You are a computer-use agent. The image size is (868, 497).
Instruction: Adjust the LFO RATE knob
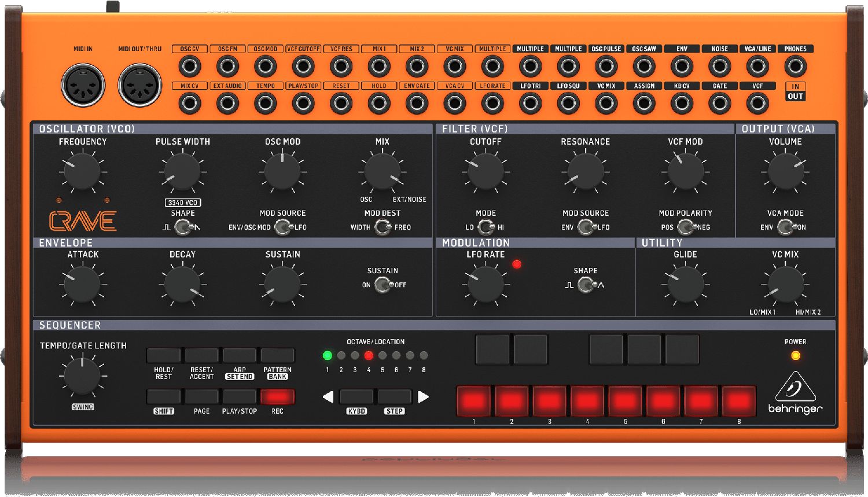486,285
